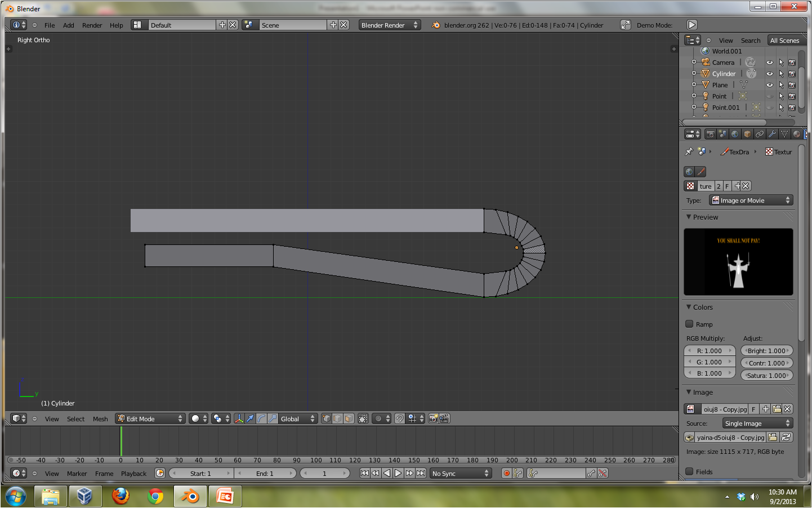Toggle fake user F for image
812x508 pixels.
pyautogui.click(x=753, y=409)
